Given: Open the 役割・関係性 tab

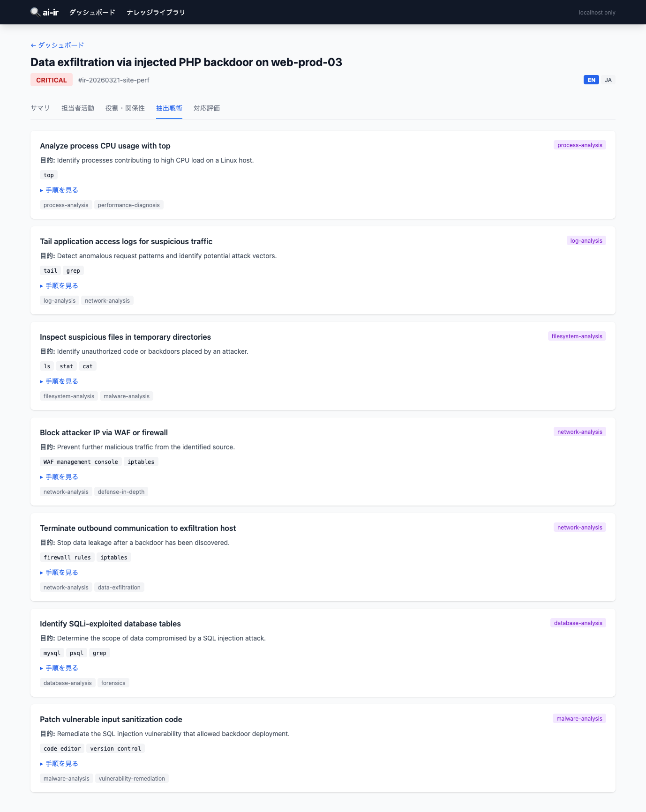Looking at the screenshot, I should click(x=125, y=108).
